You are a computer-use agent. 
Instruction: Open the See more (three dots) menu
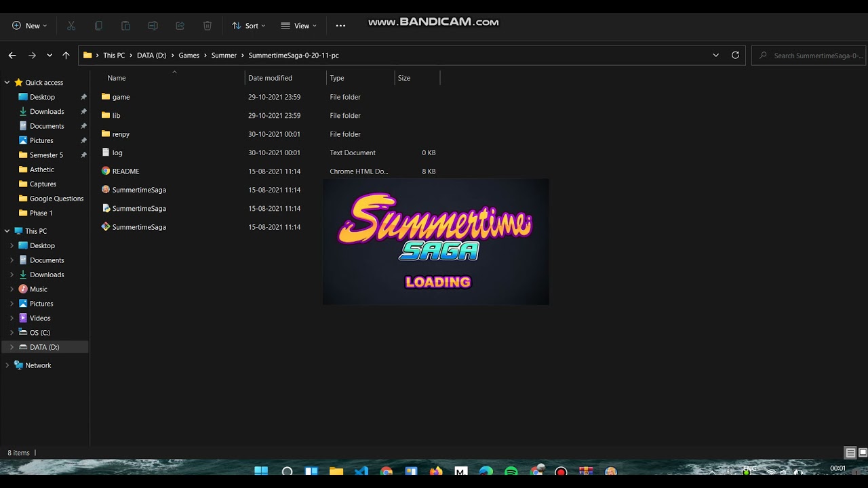pyautogui.click(x=340, y=26)
